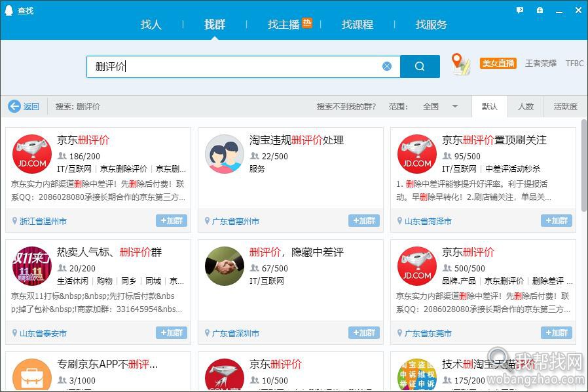The image size is (588, 392).
Task: Click QQ penguin logo in title bar
Action: coord(9,10)
